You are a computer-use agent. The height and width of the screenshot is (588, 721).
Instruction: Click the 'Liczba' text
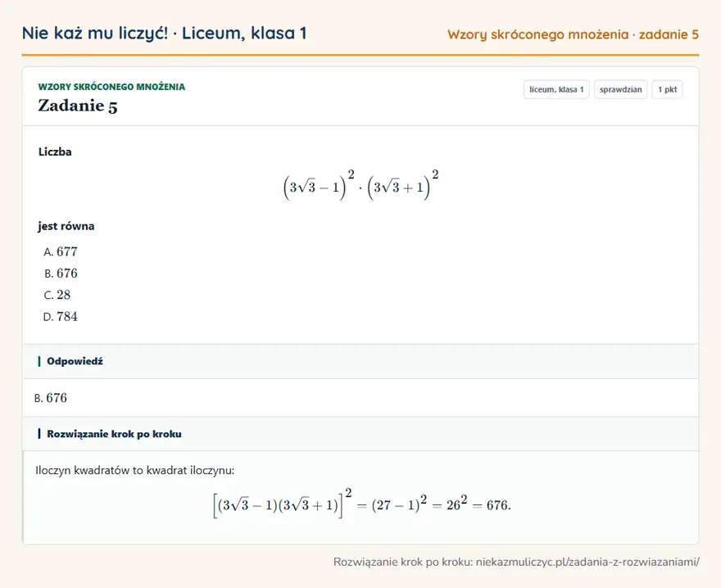pyautogui.click(x=55, y=152)
